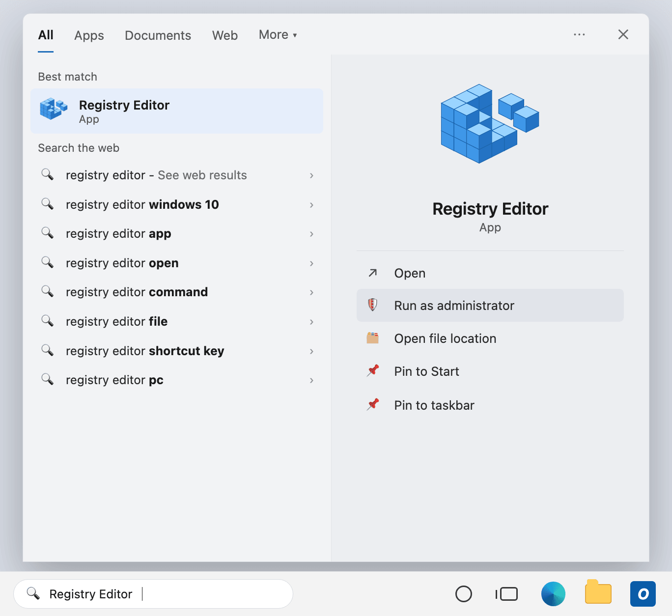Expand the More filter dropdown
Viewport: 672px width, 616px height.
click(278, 35)
